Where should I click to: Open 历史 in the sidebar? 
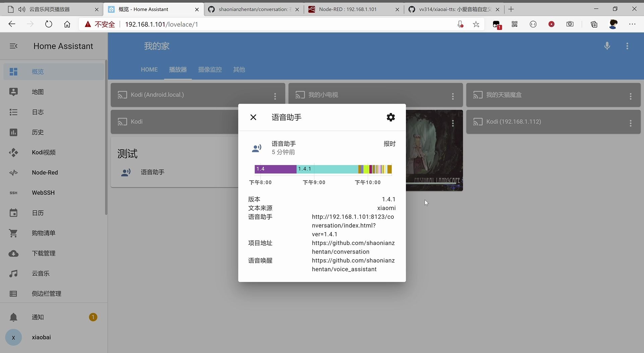(x=54, y=132)
